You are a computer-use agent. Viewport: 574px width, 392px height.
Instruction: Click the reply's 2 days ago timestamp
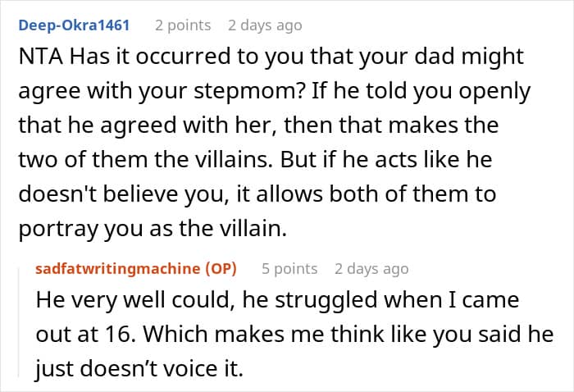(x=371, y=268)
